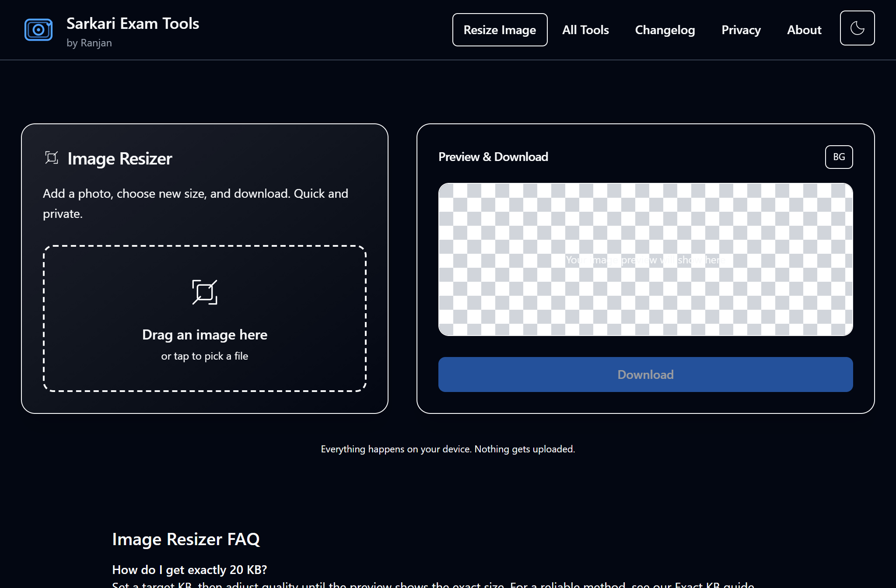Click the crop-frame icon in the drop zone
Screen dimensions: 896x588
click(x=205, y=292)
